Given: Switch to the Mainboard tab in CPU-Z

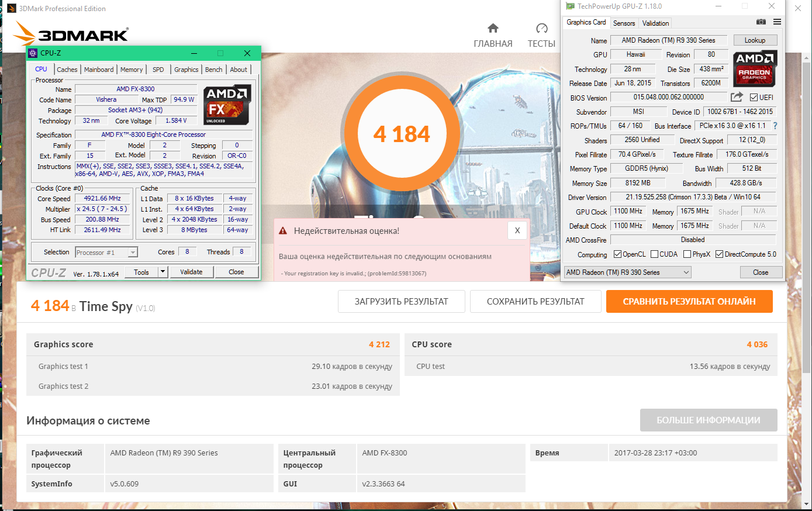Looking at the screenshot, I should click(x=99, y=70).
